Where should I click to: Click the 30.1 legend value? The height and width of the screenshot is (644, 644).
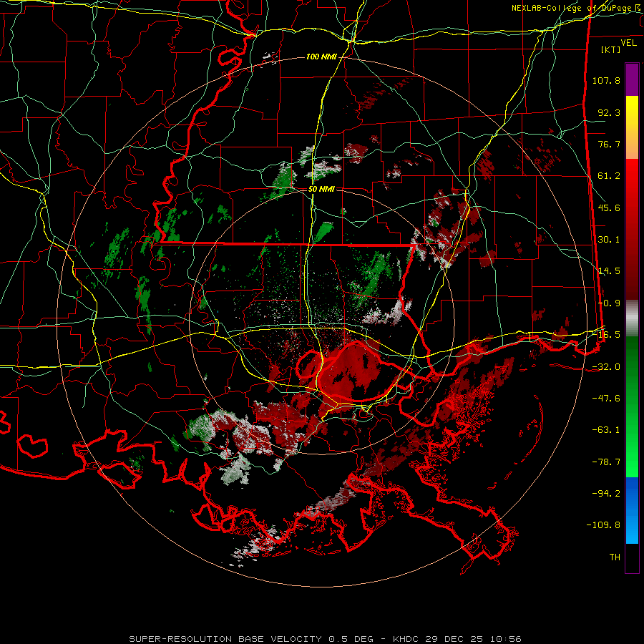point(609,240)
